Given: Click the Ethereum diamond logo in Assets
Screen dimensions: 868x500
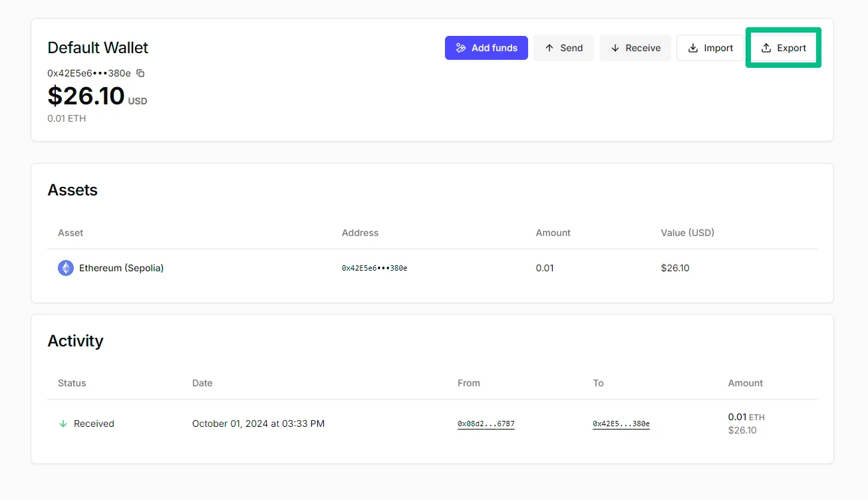Looking at the screenshot, I should (66, 268).
